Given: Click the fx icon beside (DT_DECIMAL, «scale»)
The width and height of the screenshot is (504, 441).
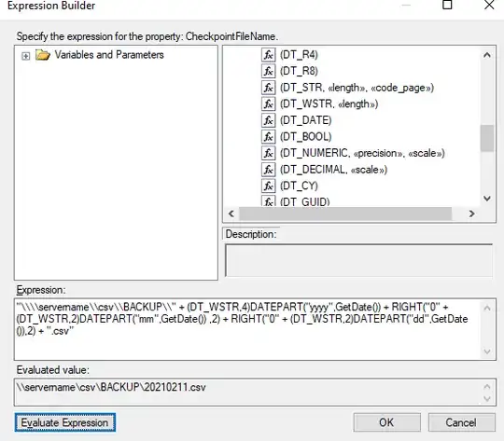Looking at the screenshot, I should click(268, 170).
